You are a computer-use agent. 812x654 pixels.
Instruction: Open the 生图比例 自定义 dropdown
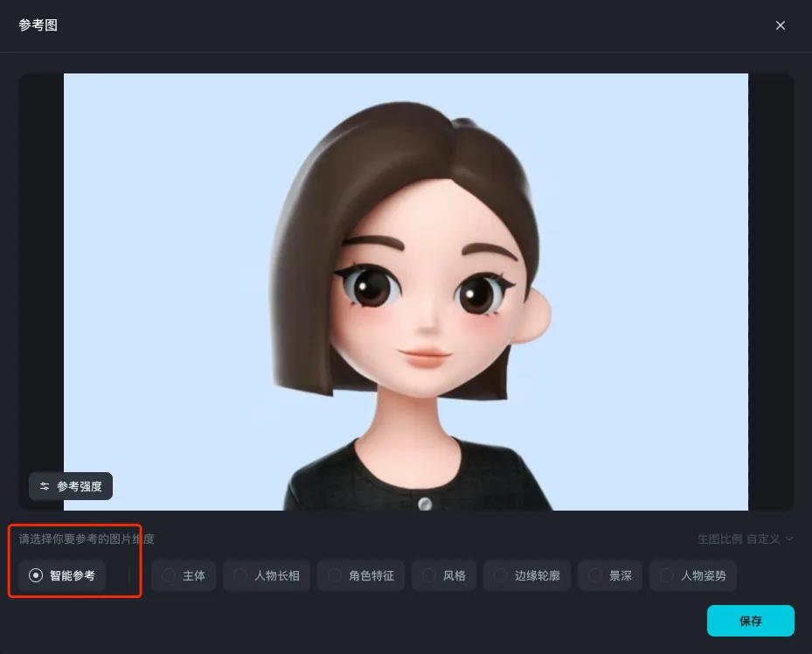pyautogui.click(x=746, y=539)
